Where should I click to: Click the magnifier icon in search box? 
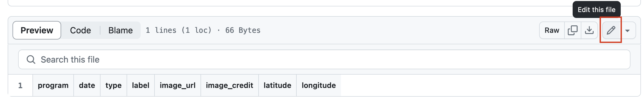coord(31,59)
